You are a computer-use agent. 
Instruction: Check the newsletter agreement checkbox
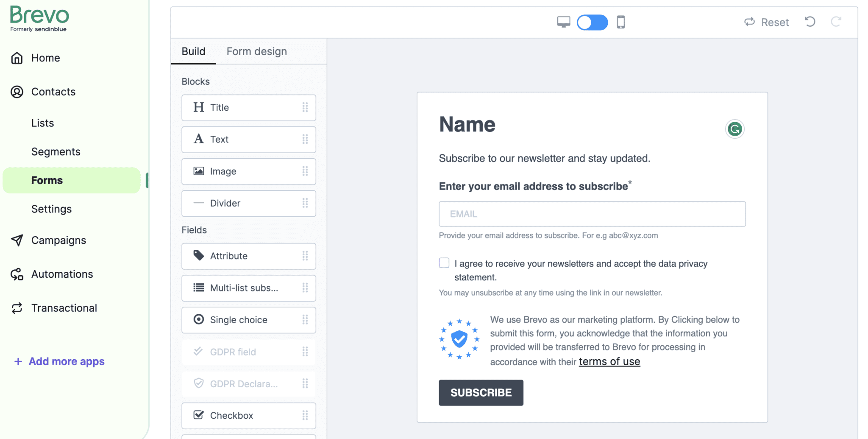click(444, 263)
